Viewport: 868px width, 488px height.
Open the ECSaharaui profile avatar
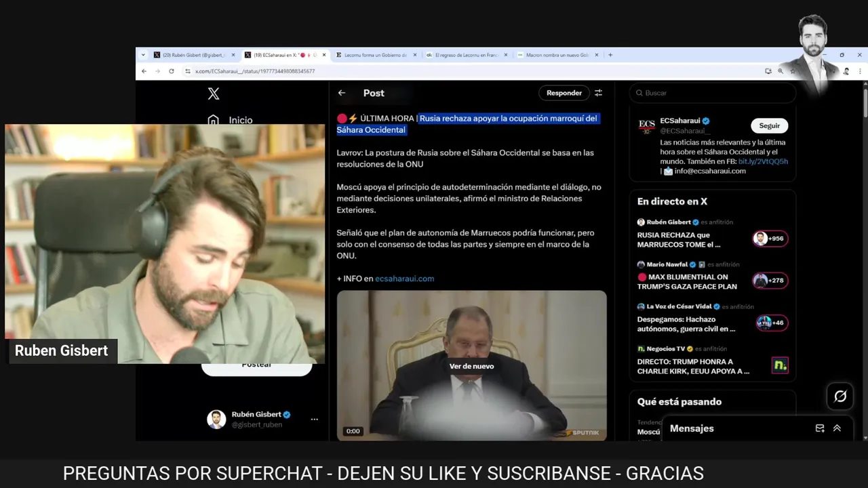click(x=646, y=125)
